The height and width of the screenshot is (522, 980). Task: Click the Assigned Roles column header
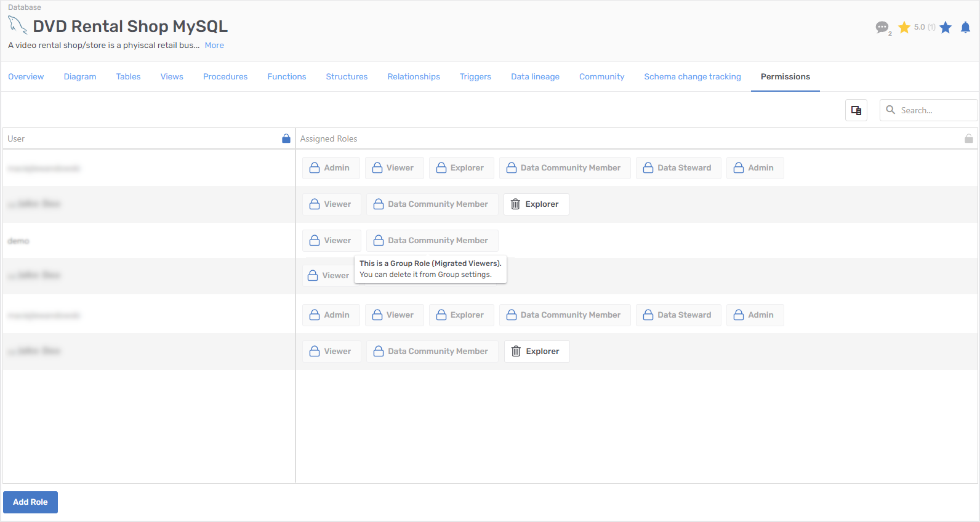(329, 139)
